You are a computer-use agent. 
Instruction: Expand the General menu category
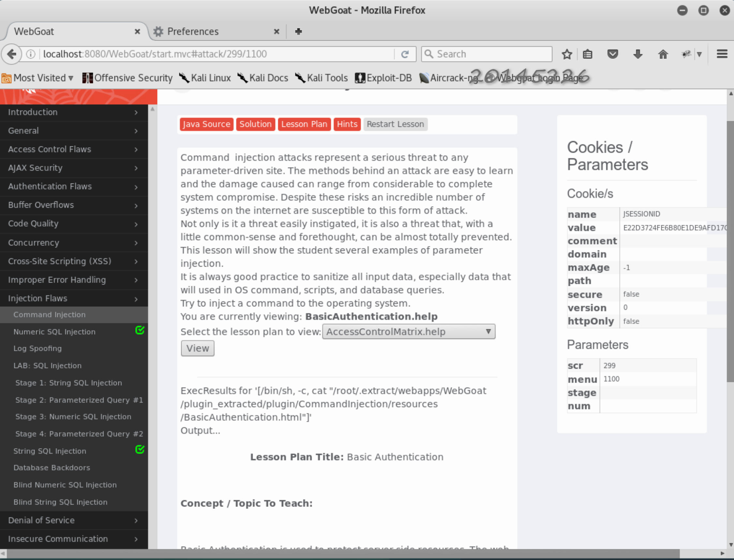point(74,131)
